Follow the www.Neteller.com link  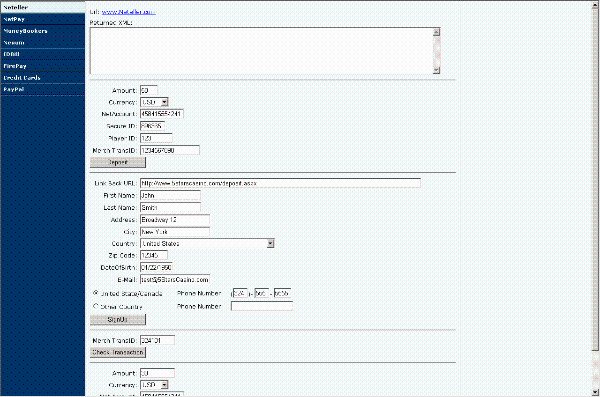click(x=129, y=12)
